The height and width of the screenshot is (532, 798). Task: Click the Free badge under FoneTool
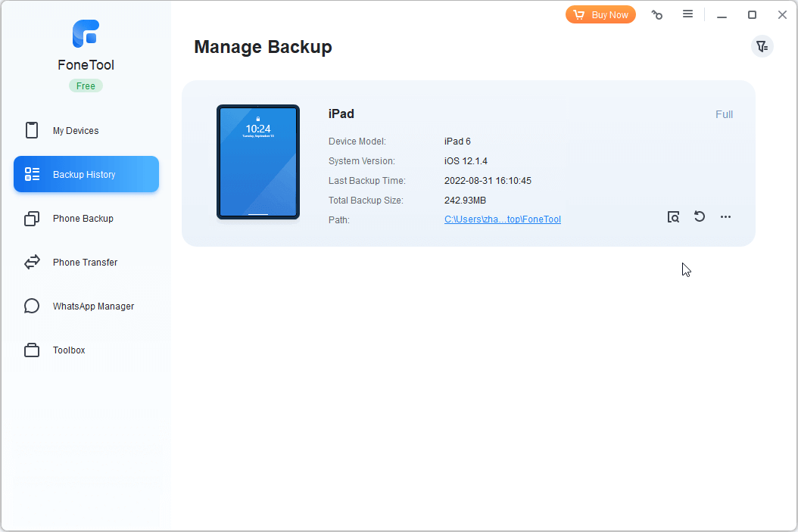[86, 86]
